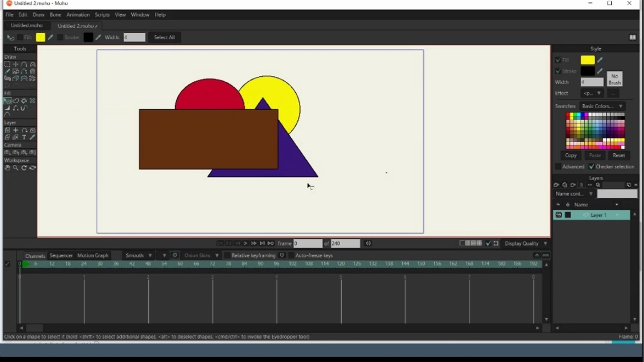Screen dimensions: 644x362
Task: Pick the Pan Workspace hand tool
Action: (7, 168)
